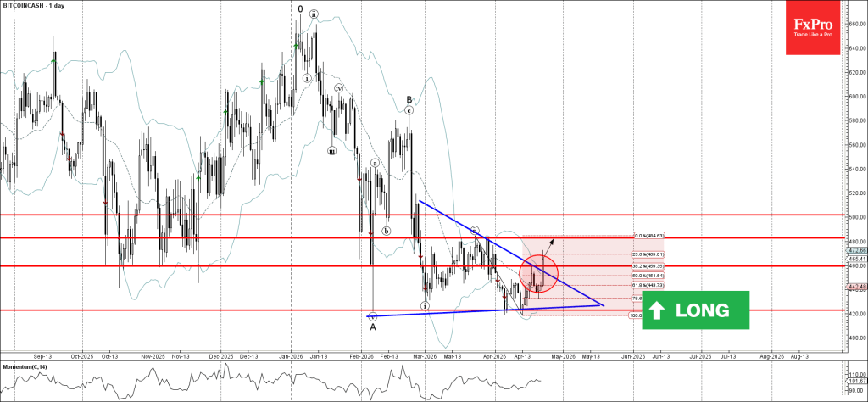Image resolution: width=868 pixels, height=402 pixels.
Task: Click the green LONG signal badge
Action: pos(695,310)
